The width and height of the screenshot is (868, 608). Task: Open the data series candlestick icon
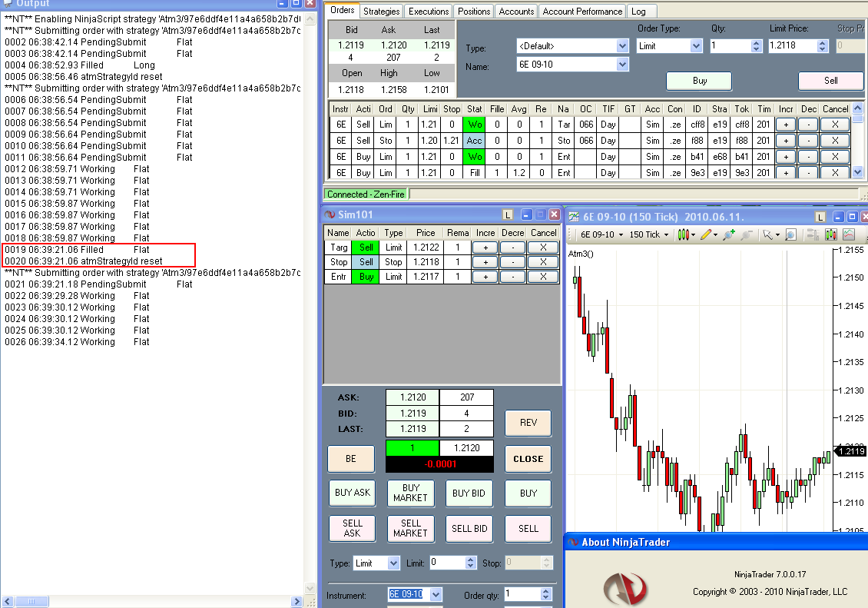point(831,234)
